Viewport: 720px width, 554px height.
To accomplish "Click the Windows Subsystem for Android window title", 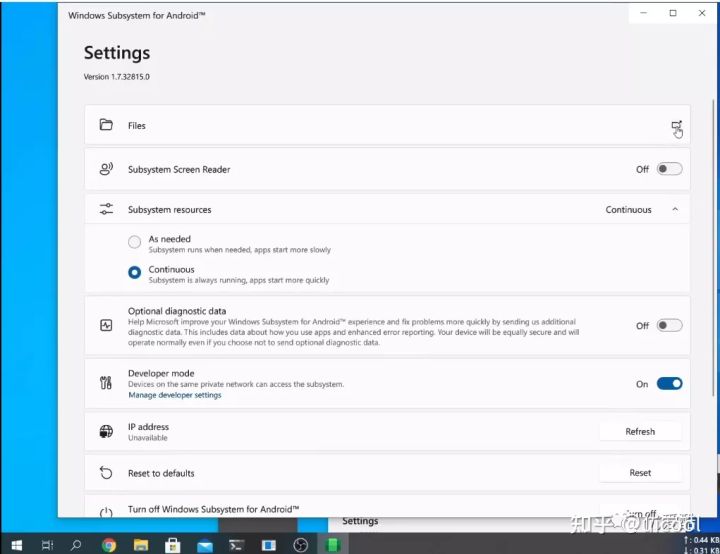I will coord(137,15).
